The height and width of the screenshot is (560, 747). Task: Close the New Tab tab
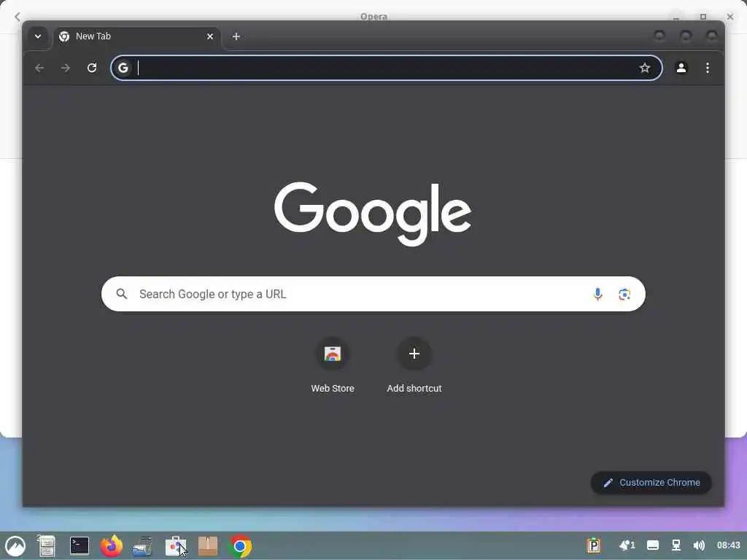click(x=210, y=36)
